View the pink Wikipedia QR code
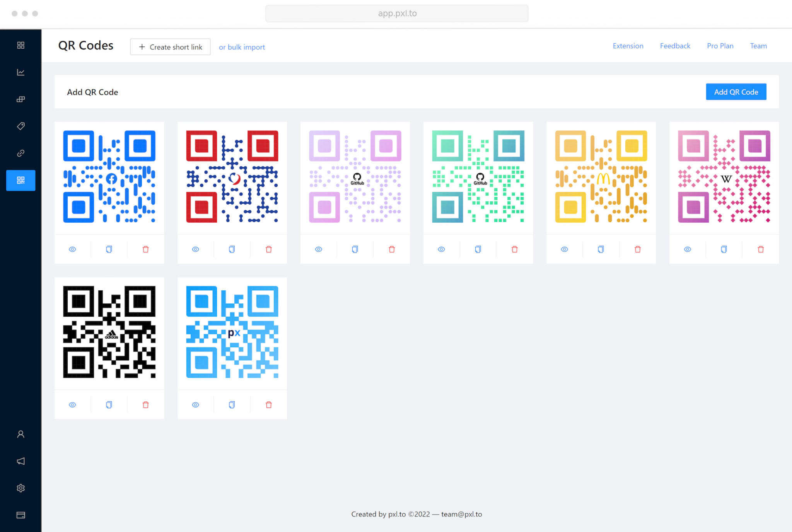Screen dimensions: 792x532 point(688,249)
